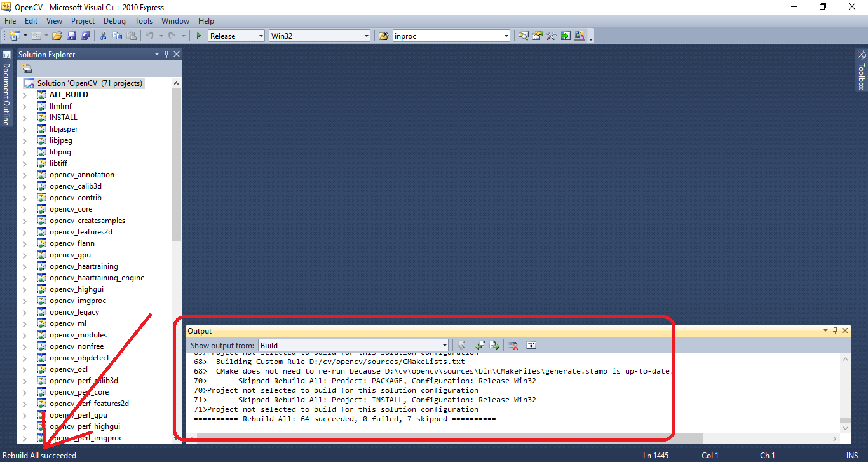Open the View menu
Viewport: 868px width, 462px height.
point(55,21)
